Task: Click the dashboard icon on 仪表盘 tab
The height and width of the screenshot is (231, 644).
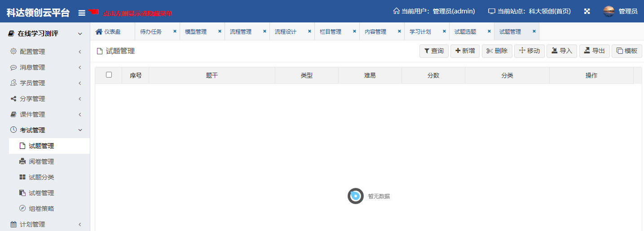Action: [99, 31]
